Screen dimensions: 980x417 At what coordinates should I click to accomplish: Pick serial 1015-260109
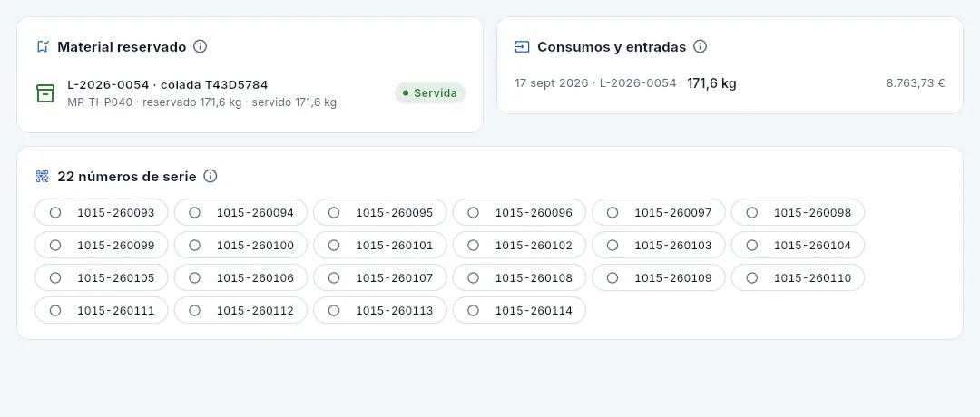(659, 277)
